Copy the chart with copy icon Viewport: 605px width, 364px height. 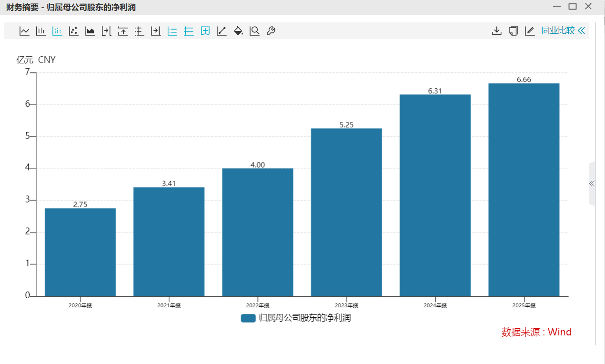[513, 31]
